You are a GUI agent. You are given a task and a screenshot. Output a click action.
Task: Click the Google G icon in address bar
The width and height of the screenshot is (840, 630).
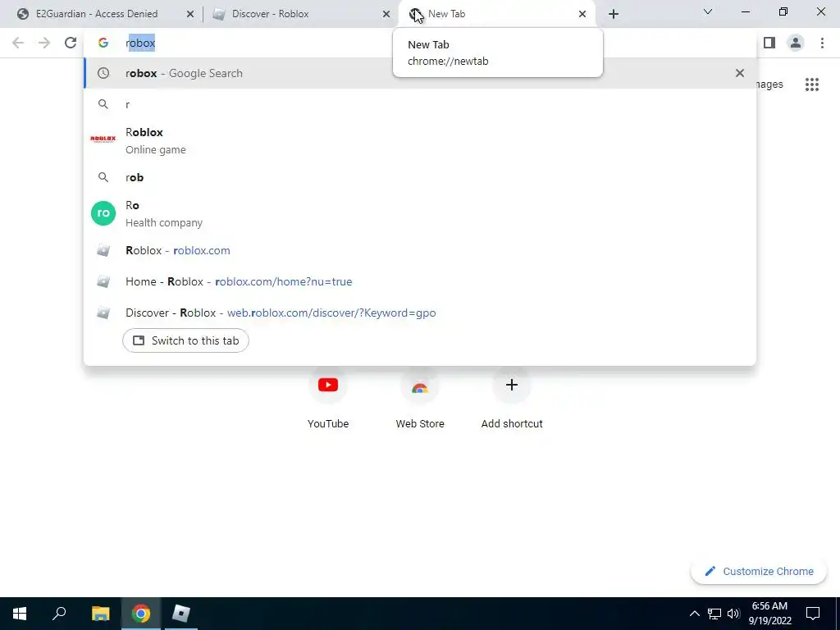click(103, 43)
